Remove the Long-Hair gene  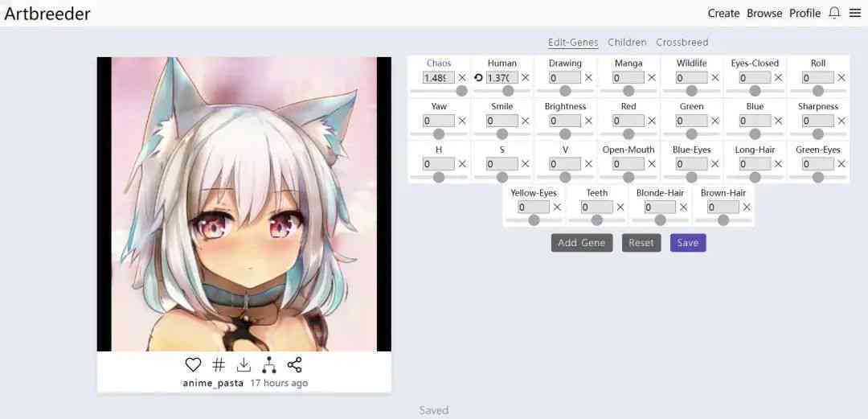(778, 164)
